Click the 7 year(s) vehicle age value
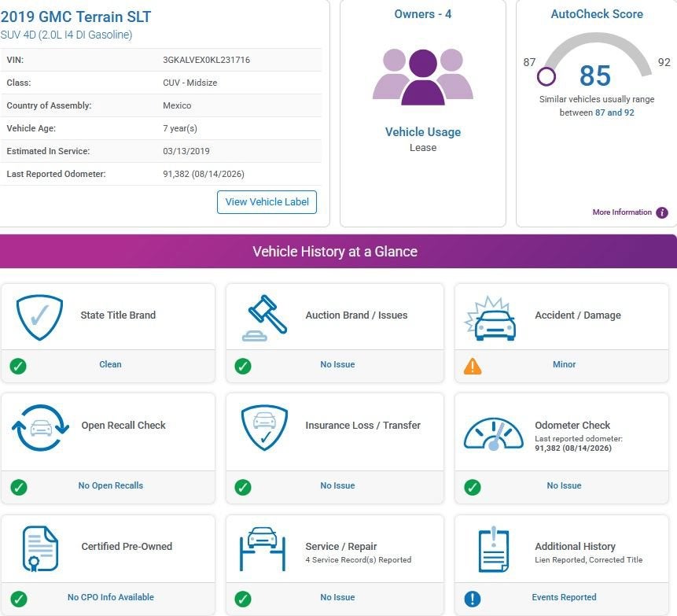The image size is (677, 616). pos(180,128)
